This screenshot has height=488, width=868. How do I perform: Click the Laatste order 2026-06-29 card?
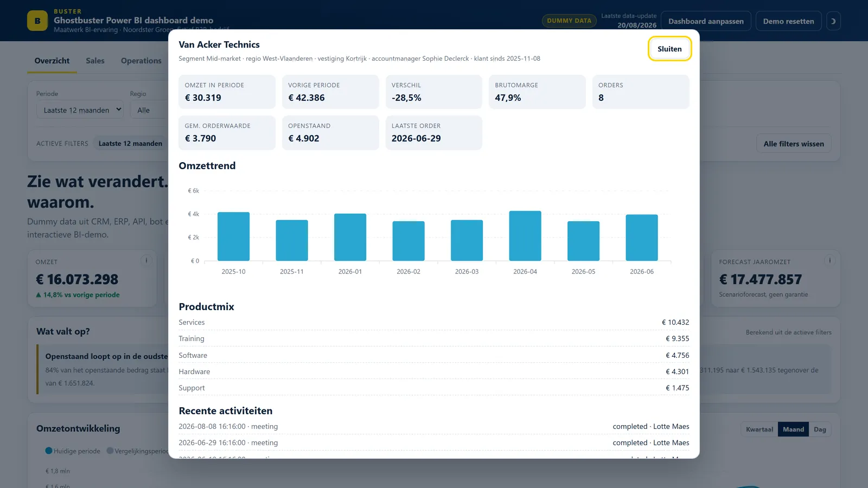point(434,133)
